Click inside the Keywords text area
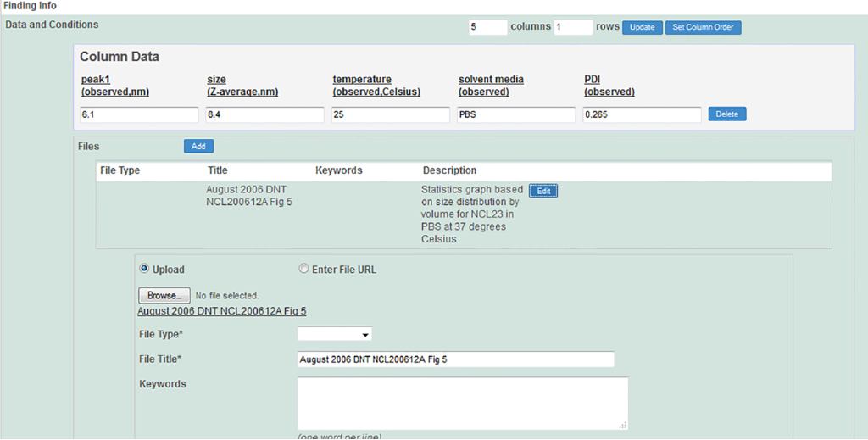Screen dimensions: 868x440 click(462, 404)
